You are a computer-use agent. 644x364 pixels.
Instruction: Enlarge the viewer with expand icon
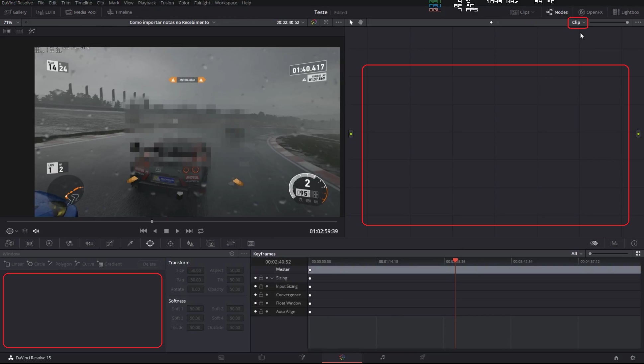[x=326, y=22]
